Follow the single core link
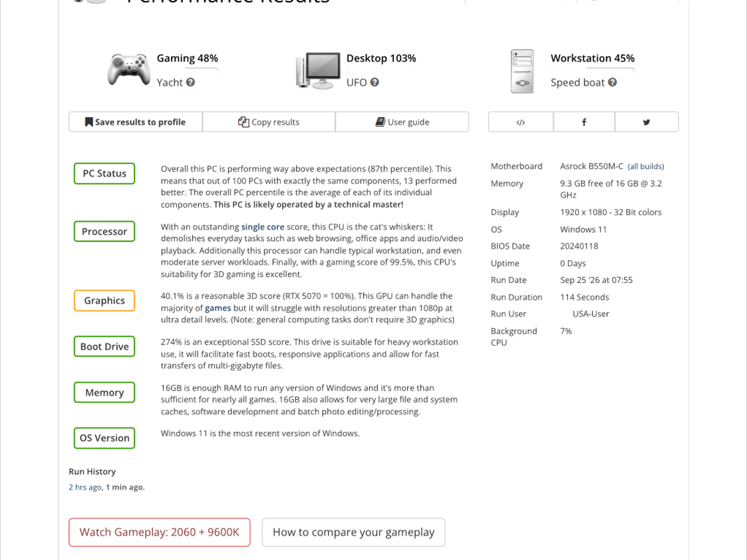747x560 pixels. click(263, 227)
